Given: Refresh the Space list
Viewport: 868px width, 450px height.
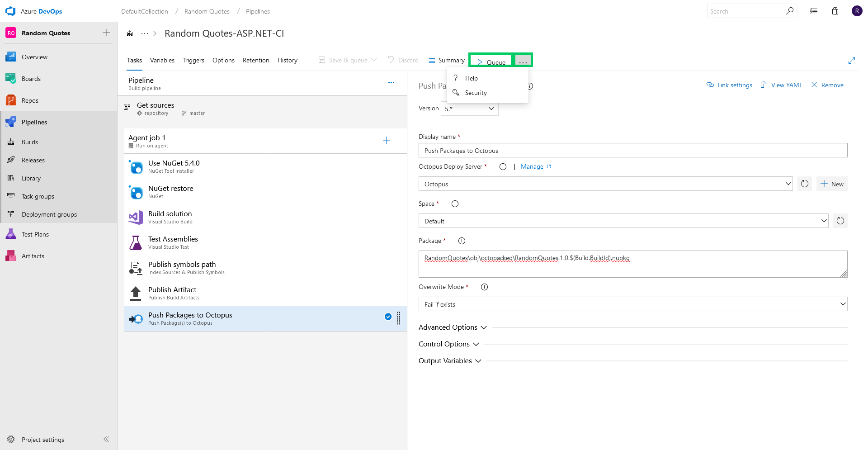Looking at the screenshot, I should (x=840, y=221).
